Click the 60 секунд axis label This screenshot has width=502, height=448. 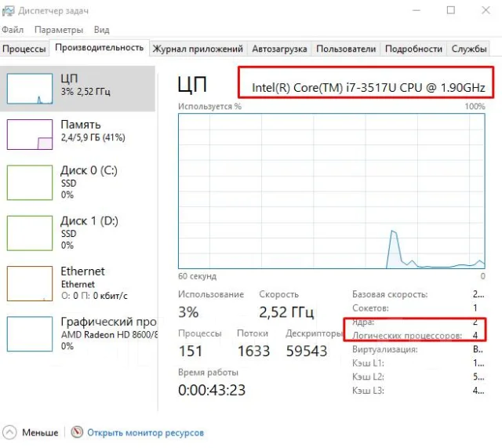point(197,276)
